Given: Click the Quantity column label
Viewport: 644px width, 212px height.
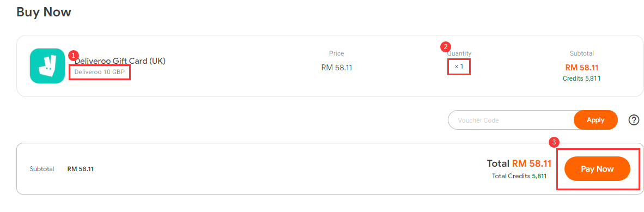Looking at the screenshot, I should point(459,53).
